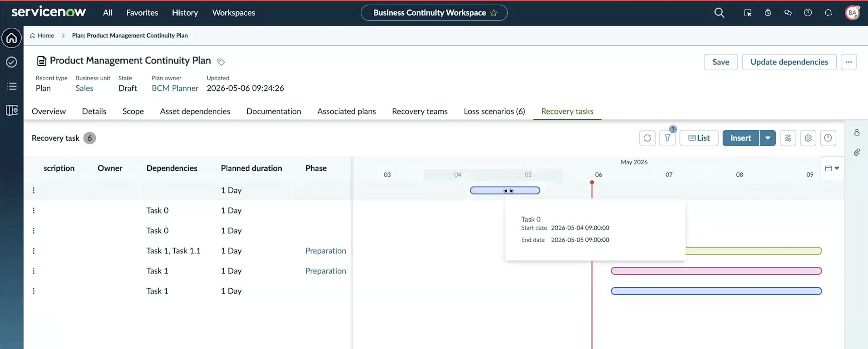The height and width of the screenshot is (349, 868).
Task: Click the red today marker dot
Action: click(x=592, y=182)
